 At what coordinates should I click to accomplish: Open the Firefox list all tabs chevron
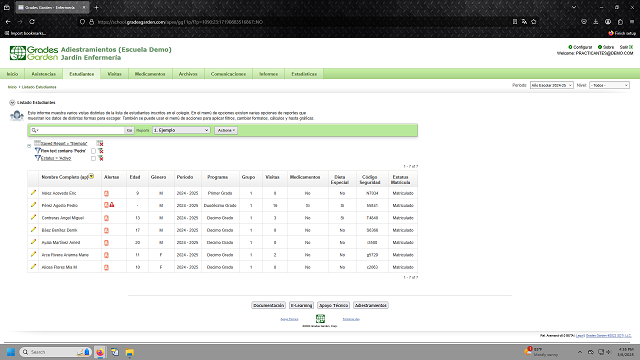574,7
